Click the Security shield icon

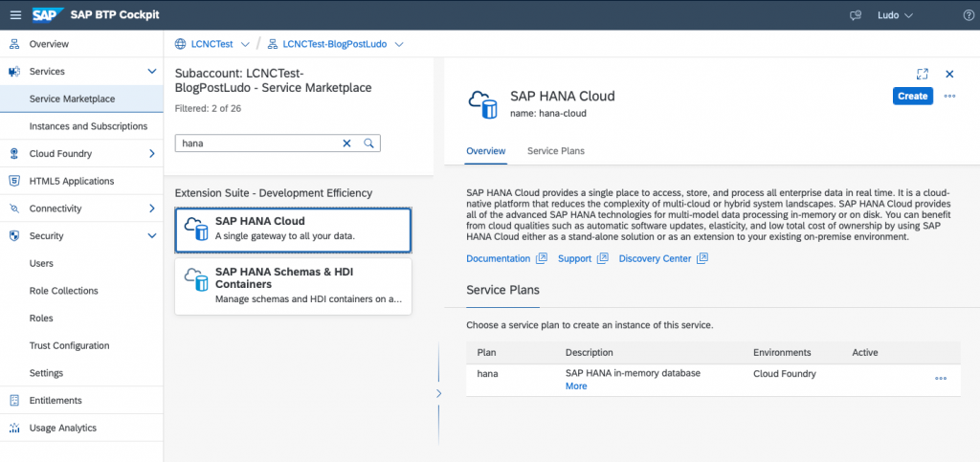[13, 236]
